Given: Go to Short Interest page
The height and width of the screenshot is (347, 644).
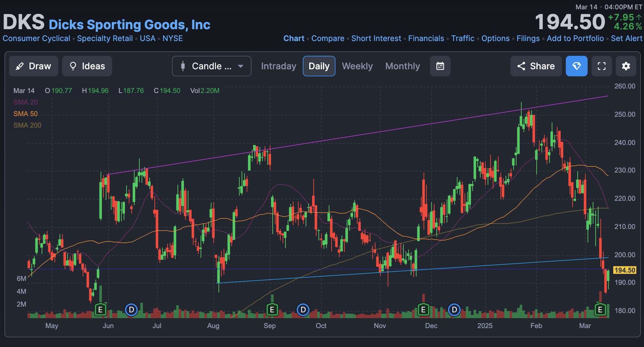Looking at the screenshot, I should (376, 38).
